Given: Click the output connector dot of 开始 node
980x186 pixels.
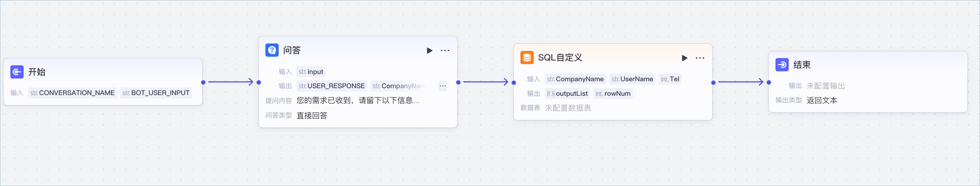Looking at the screenshot, I should 203,82.
